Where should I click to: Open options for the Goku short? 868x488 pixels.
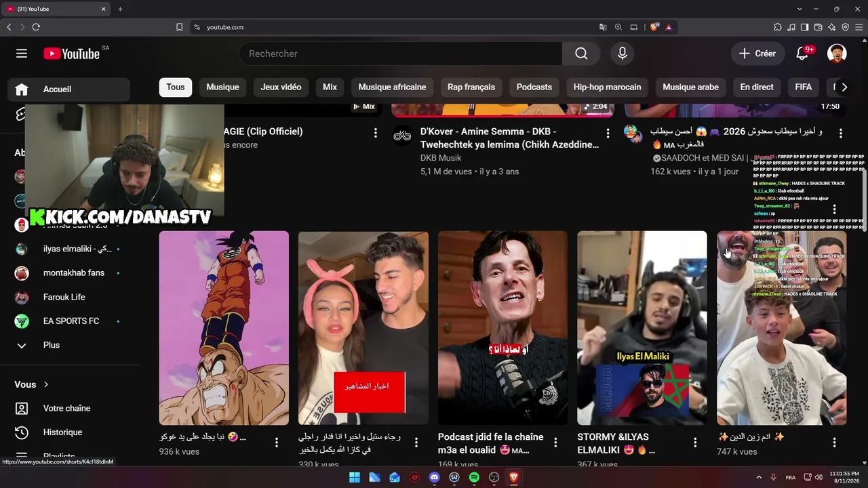pyautogui.click(x=277, y=443)
